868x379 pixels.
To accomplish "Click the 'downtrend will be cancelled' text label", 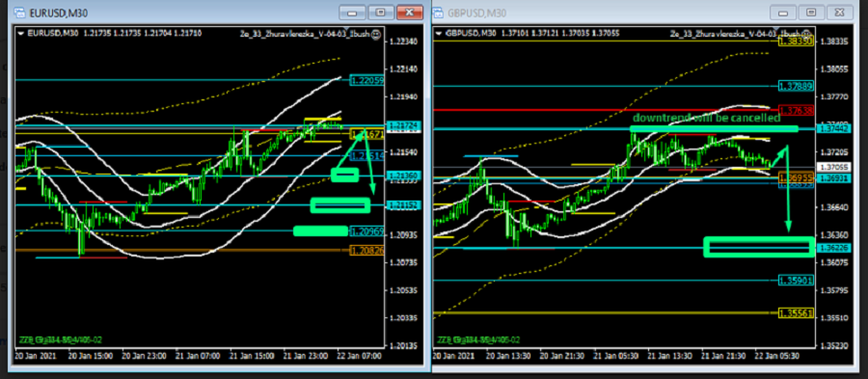I will click(706, 118).
